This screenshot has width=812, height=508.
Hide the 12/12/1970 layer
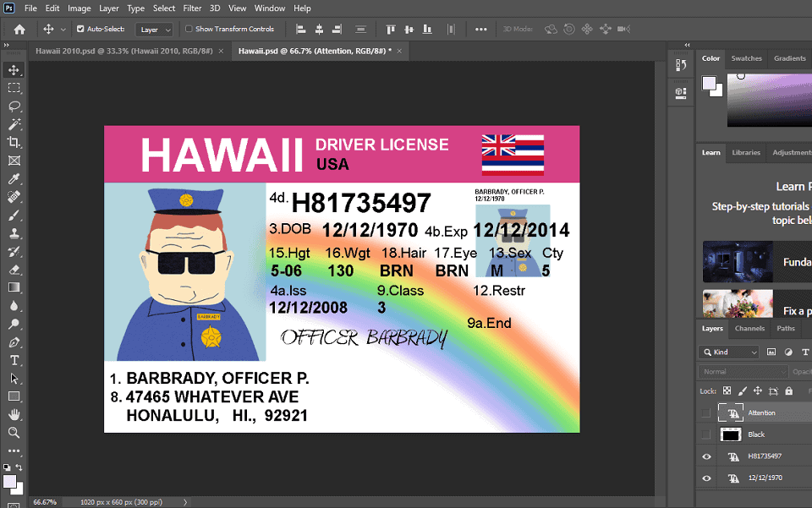pos(706,478)
